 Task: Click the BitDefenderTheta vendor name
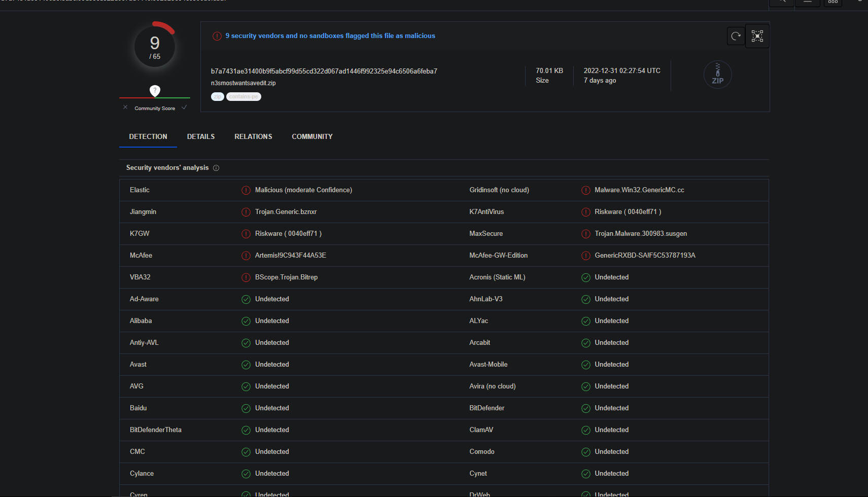(x=156, y=430)
